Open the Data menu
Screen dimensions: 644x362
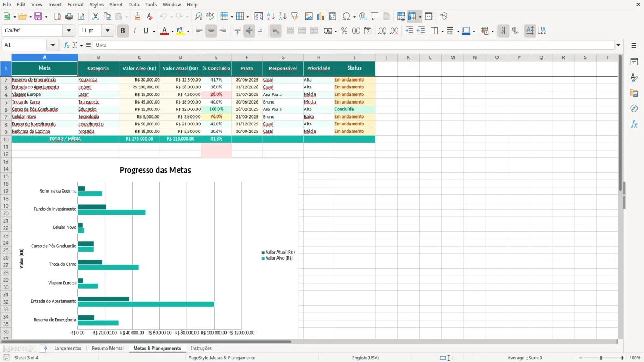point(134,4)
